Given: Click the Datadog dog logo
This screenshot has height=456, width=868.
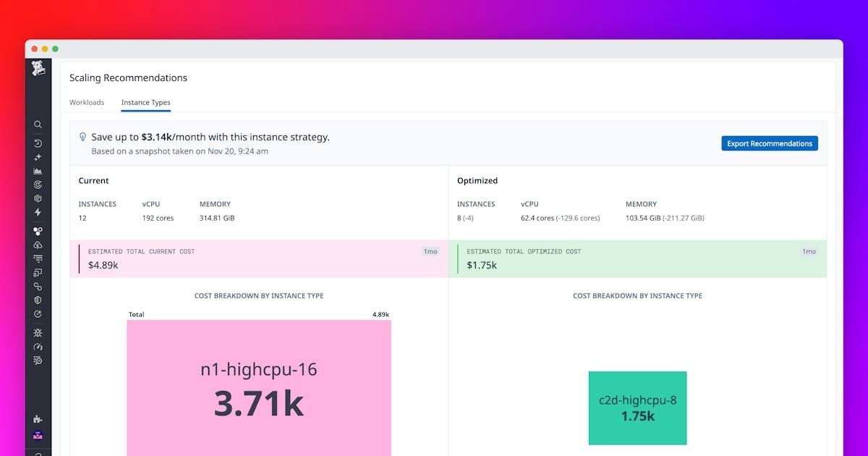Looking at the screenshot, I should [x=38, y=69].
